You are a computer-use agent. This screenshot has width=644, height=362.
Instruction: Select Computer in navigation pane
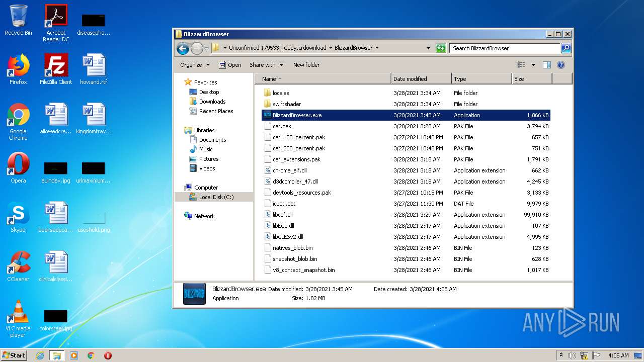pos(206,188)
